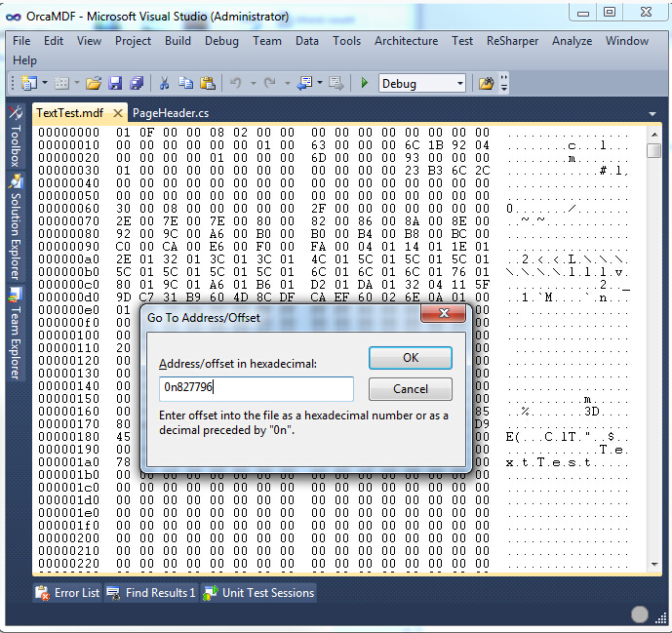Open the Team Explorer side tab

pyautogui.click(x=16, y=334)
